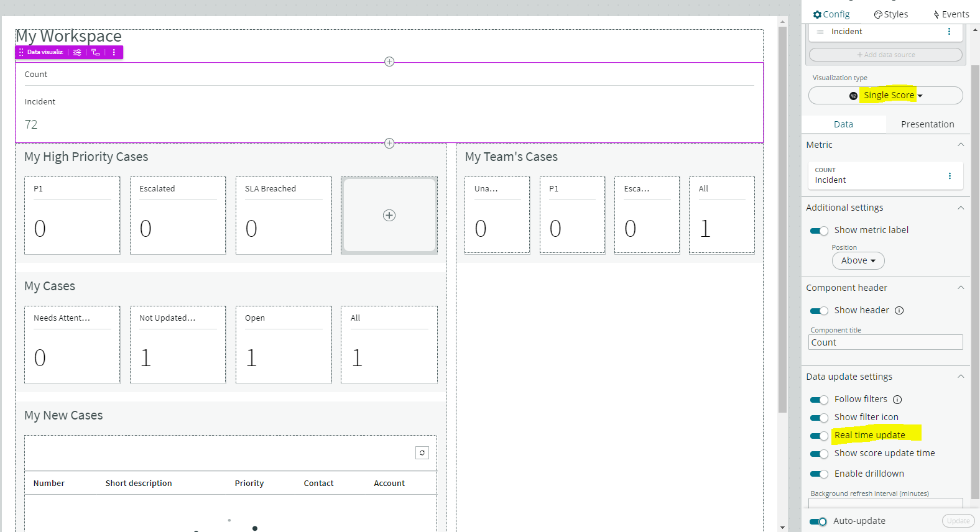Screen dimensions: 980x532
Task: Click the Component title field containing Count
Action: click(885, 342)
